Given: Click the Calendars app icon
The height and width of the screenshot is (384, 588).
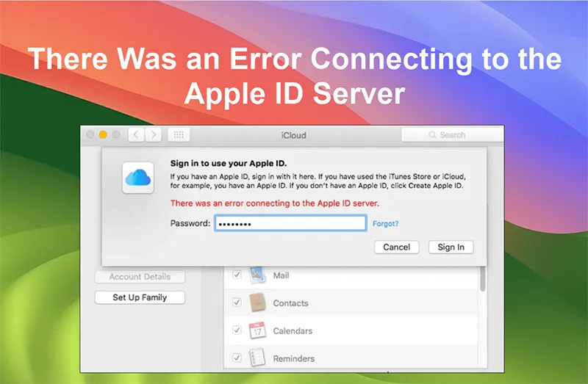Looking at the screenshot, I should point(258,330).
